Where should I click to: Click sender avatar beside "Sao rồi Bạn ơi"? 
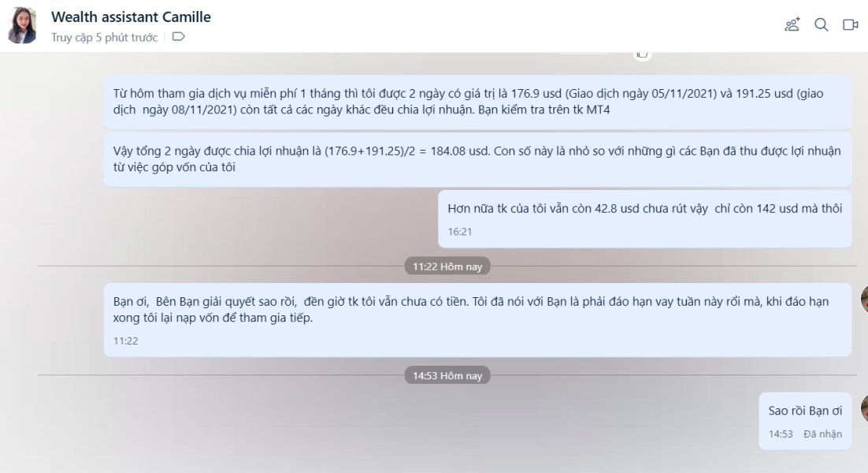tap(864, 408)
